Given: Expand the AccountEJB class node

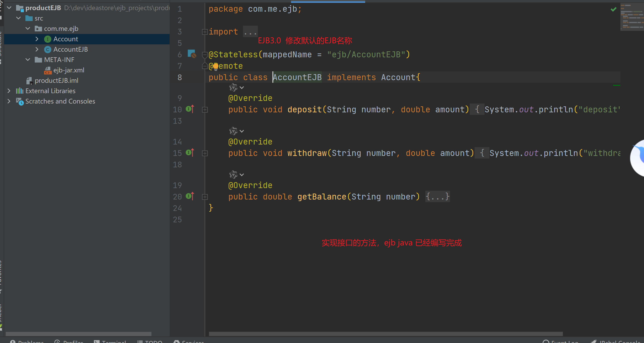Looking at the screenshot, I should point(37,49).
